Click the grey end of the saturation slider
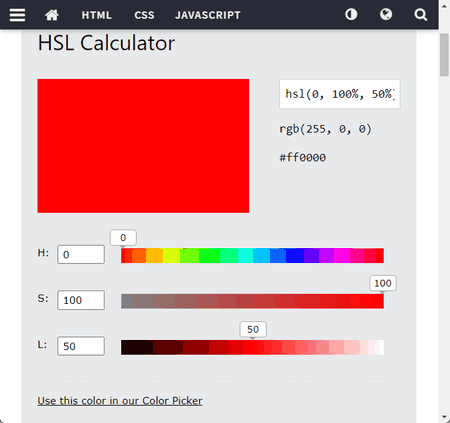Screen dimensions: 450x423 [127, 301]
